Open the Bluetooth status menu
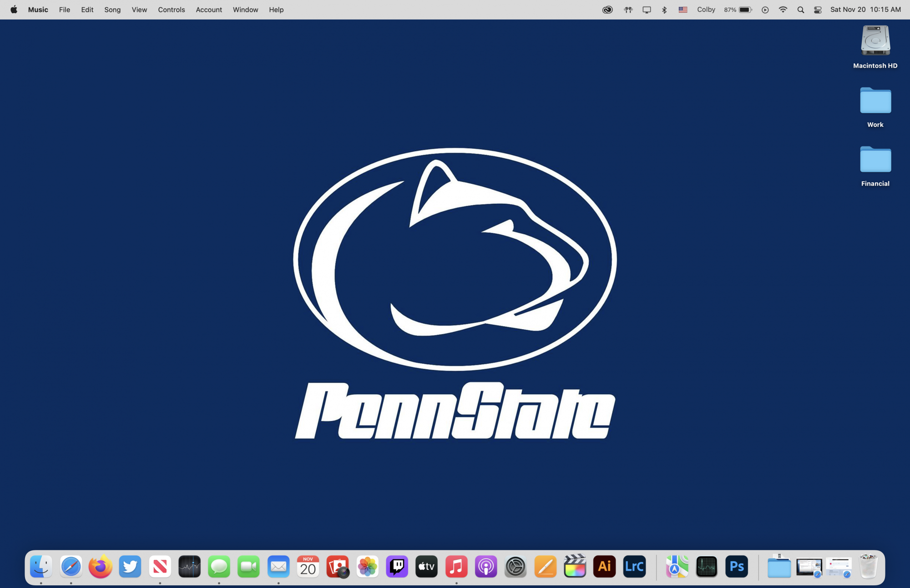This screenshot has height=588, width=910. click(x=664, y=10)
